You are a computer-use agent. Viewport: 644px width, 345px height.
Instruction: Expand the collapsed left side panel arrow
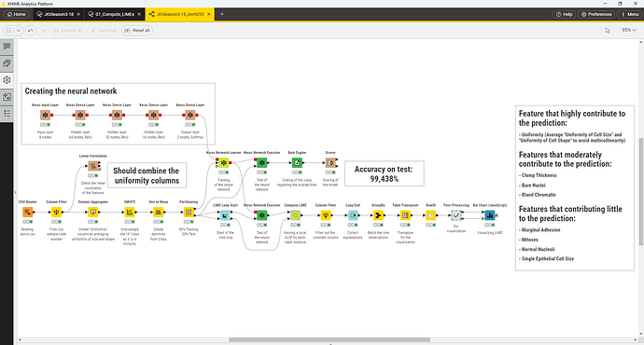coord(16,192)
